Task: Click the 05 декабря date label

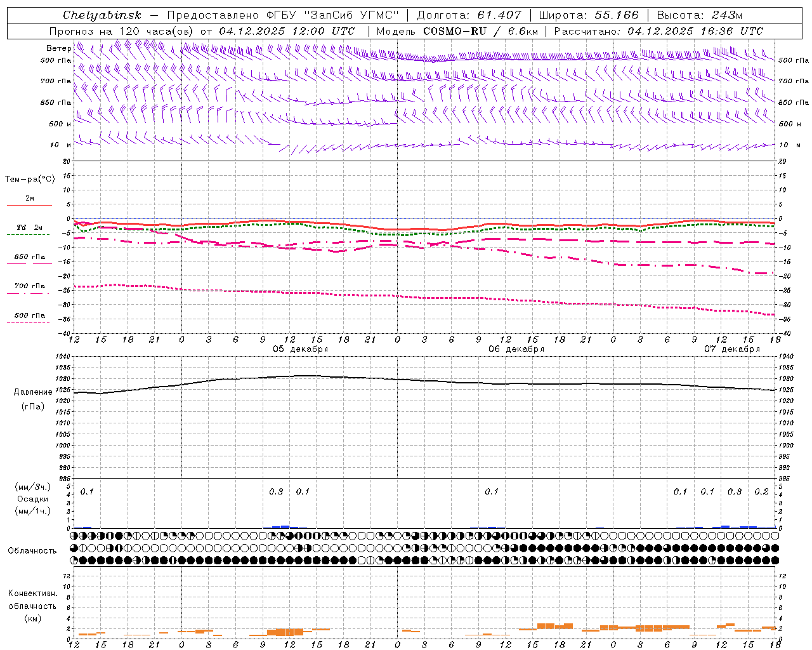Action: [301, 349]
